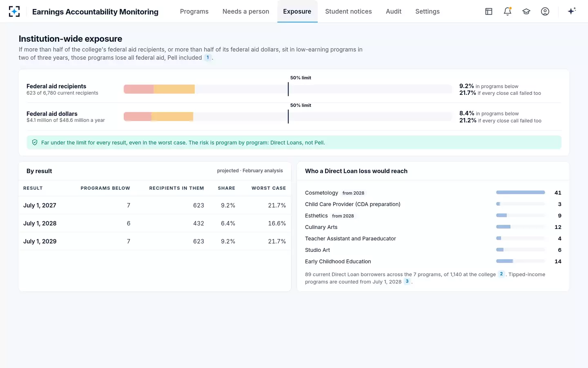Click the Earnings Accountability Monitoring logo icon
Viewport: 588px width, 368px height.
14,11
